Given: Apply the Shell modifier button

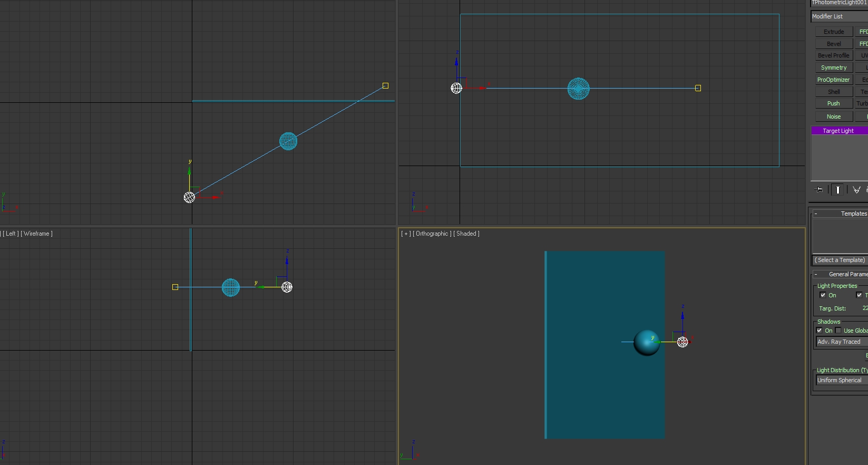Looking at the screenshot, I should pyautogui.click(x=834, y=92).
